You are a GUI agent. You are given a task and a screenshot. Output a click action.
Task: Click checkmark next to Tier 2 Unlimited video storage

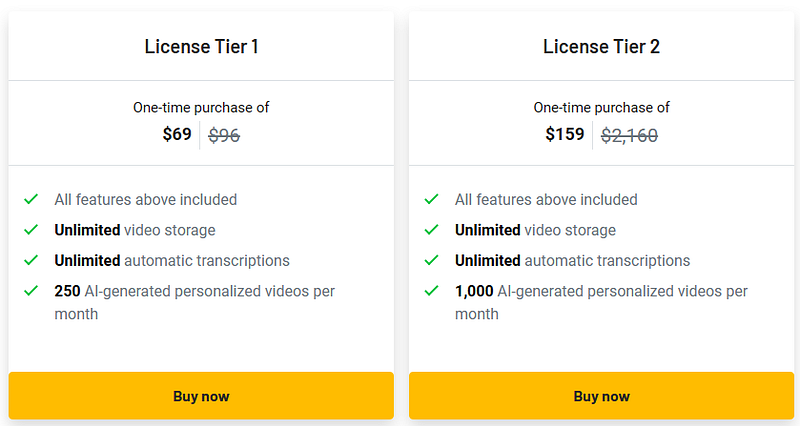tap(432, 230)
